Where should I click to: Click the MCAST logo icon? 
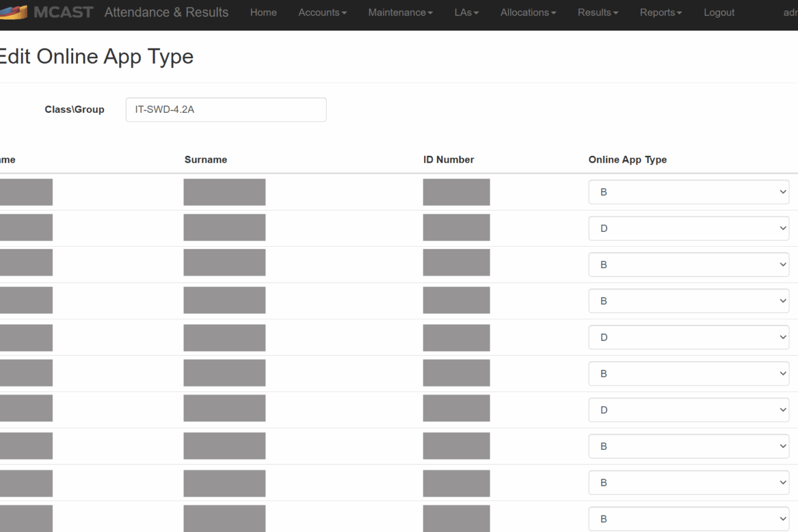14,12
